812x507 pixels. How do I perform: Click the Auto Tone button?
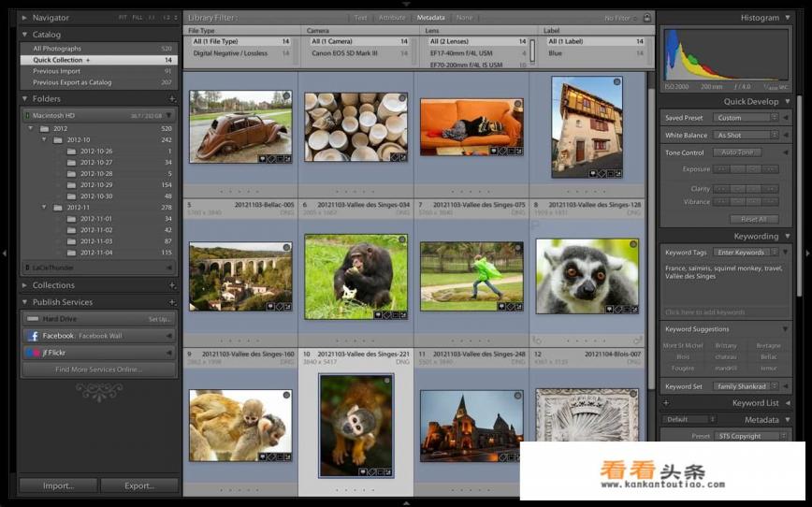click(737, 152)
